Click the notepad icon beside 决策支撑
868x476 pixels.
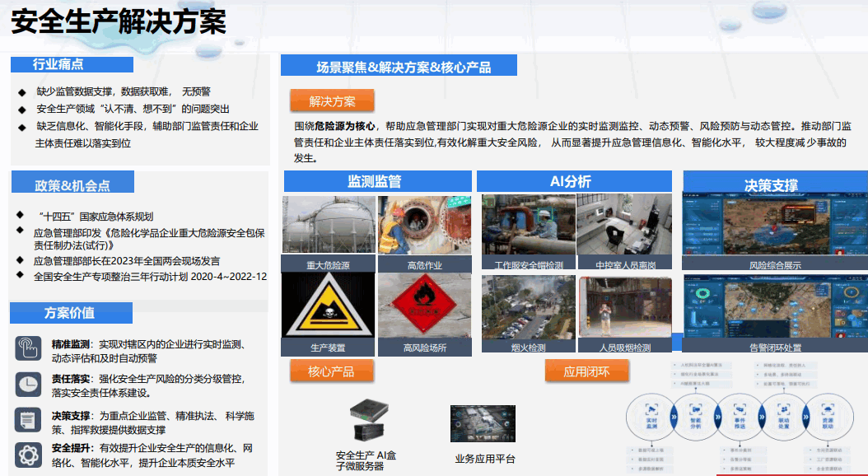tap(28, 418)
